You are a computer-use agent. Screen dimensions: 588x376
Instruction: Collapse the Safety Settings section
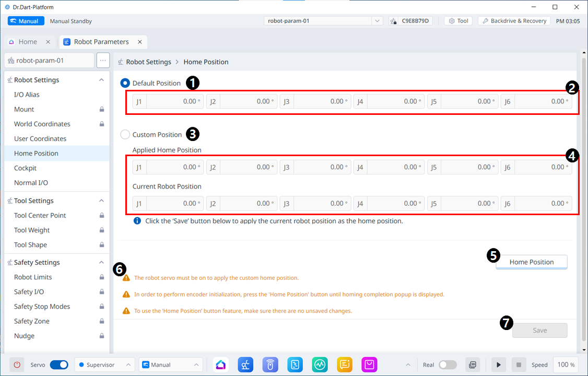pyautogui.click(x=101, y=262)
